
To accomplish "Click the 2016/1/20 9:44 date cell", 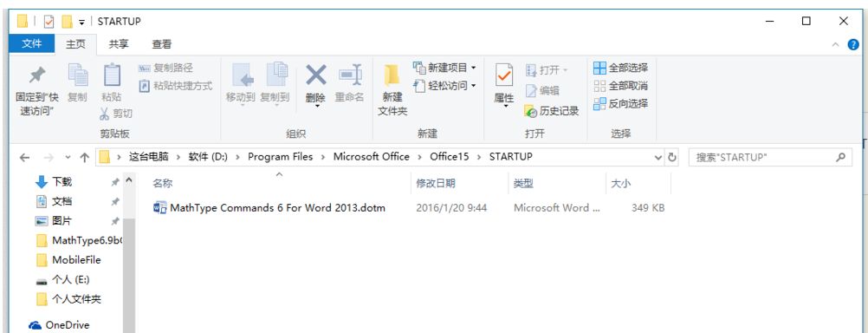I will click(x=451, y=208).
